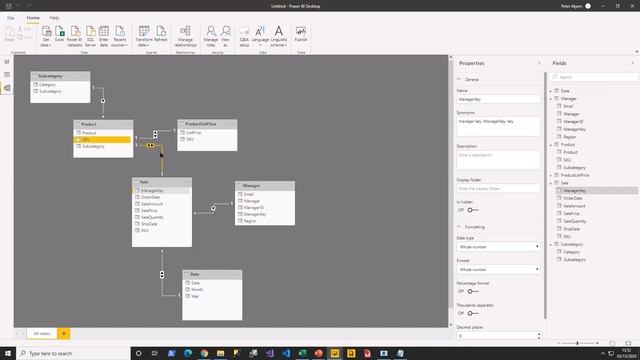Add a new layout tab
Image resolution: width=640 pixels, height=360 pixels.
[x=64, y=333]
